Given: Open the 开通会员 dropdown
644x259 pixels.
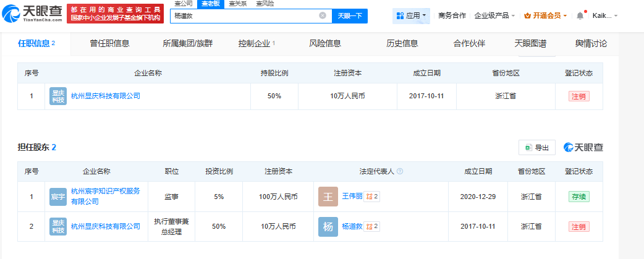Looking at the screenshot, I should click(546, 15).
